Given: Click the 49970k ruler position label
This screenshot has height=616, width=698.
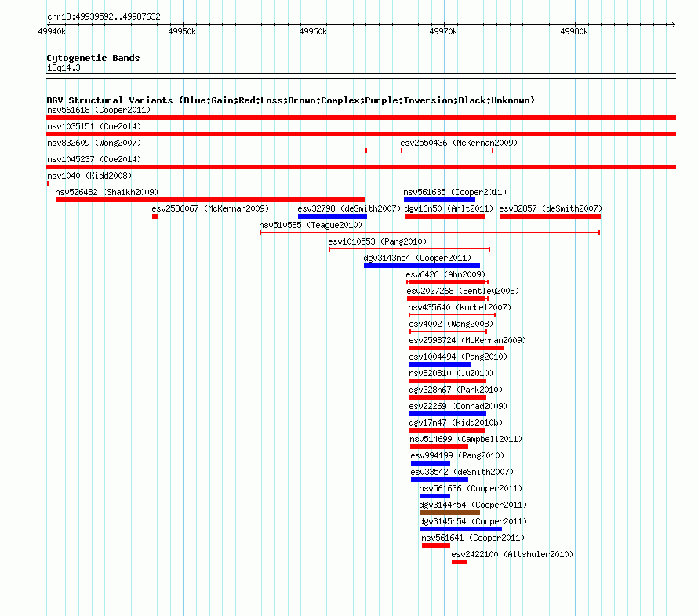Looking at the screenshot, I should (443, 31).
